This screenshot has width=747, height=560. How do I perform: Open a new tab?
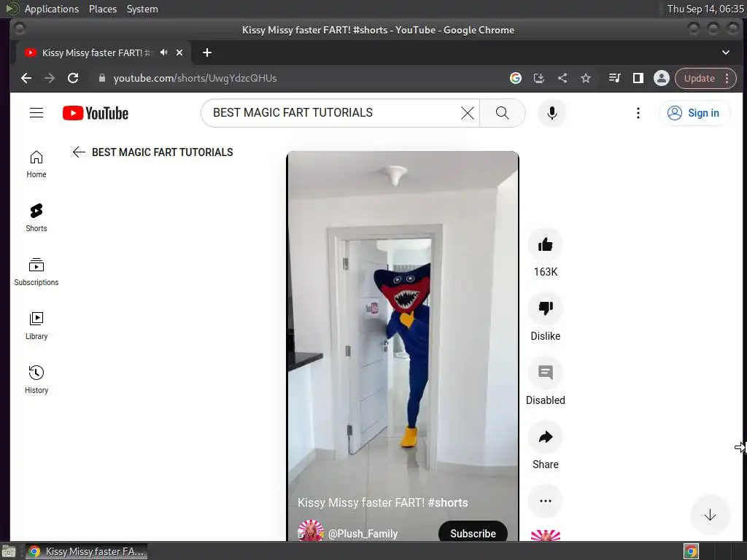pyautogui.click(x=206, y=52)
